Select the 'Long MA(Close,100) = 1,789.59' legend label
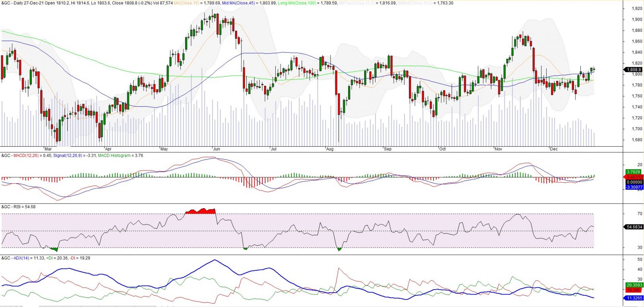The image size is (644, 307). click(308, 3)
